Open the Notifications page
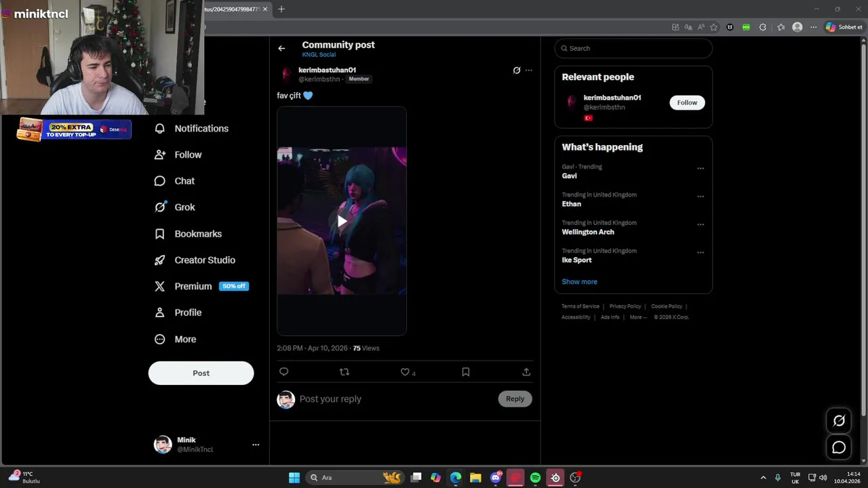Viewport: 868px width, 488px height. tap(192, 128)
